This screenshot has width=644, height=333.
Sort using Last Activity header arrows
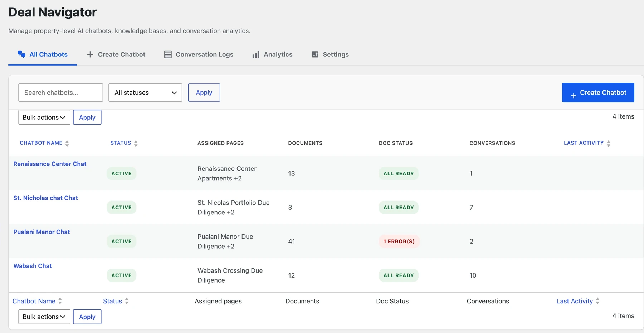[x=609, y=143]
